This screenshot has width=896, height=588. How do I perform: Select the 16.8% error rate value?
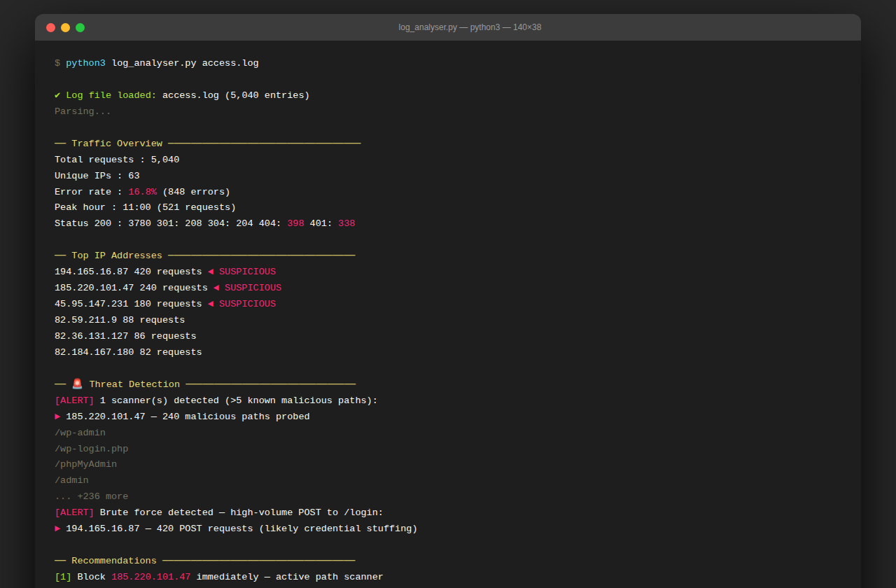point(142,191)
